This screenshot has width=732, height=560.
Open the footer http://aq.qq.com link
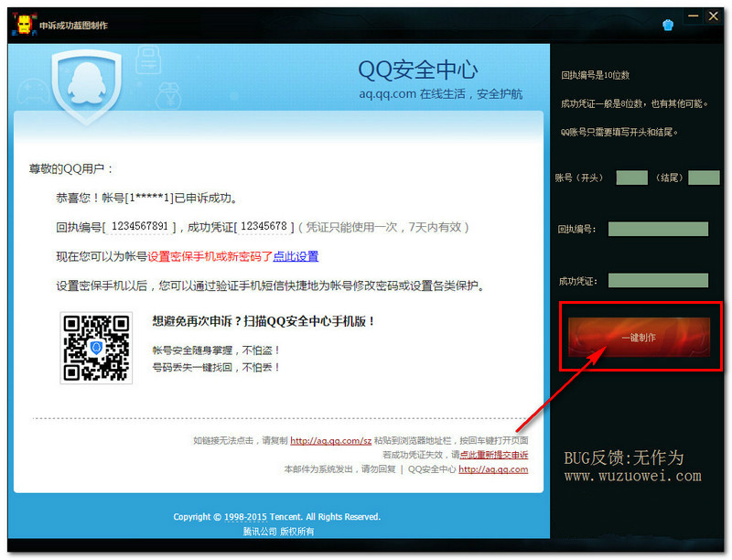click(493, 469)
